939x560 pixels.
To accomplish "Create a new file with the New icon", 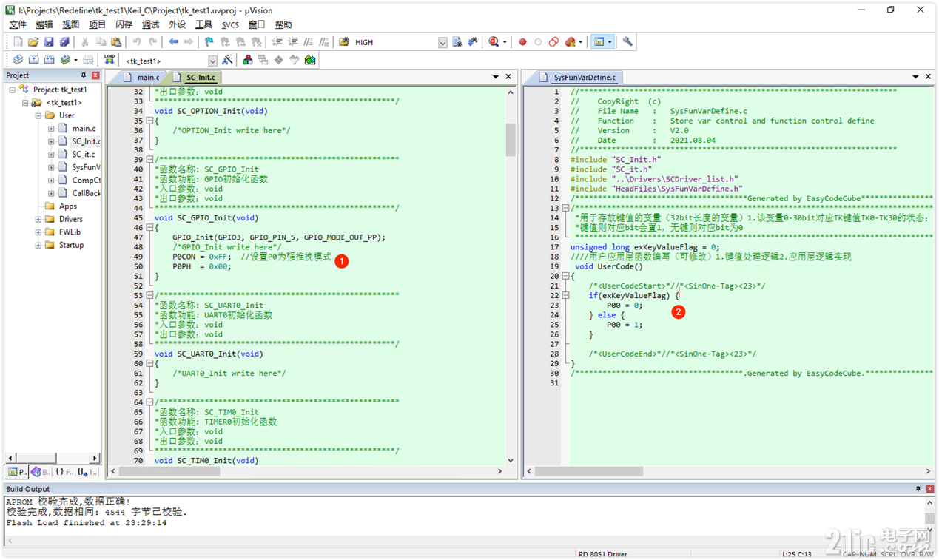I will (18, 42).
